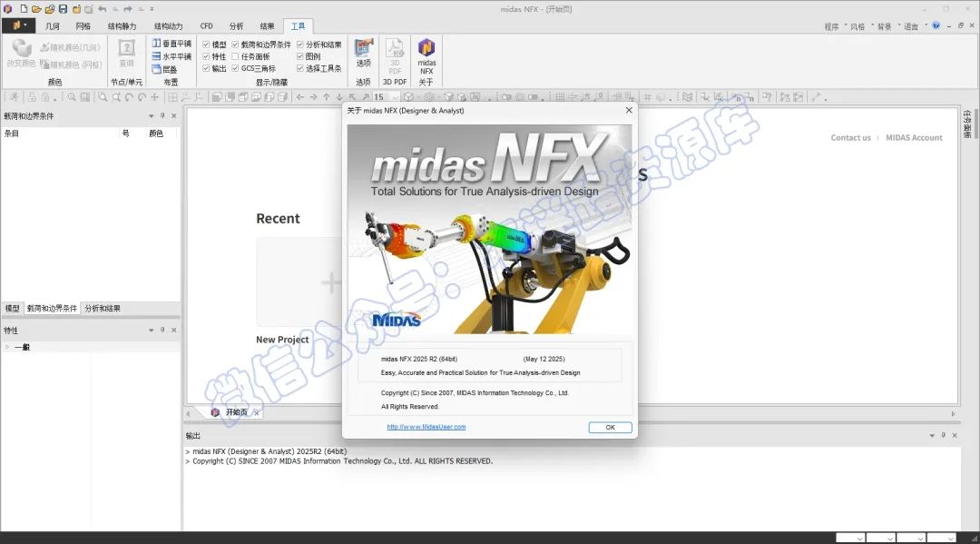980x544 pixels.
Task: Switch to the 网格 ribbon tab
Action: coord(83,26)
